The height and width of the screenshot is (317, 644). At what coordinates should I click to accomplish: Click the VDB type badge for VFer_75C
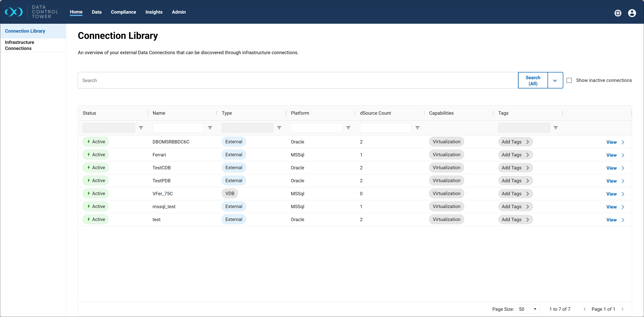pos(230,193)
